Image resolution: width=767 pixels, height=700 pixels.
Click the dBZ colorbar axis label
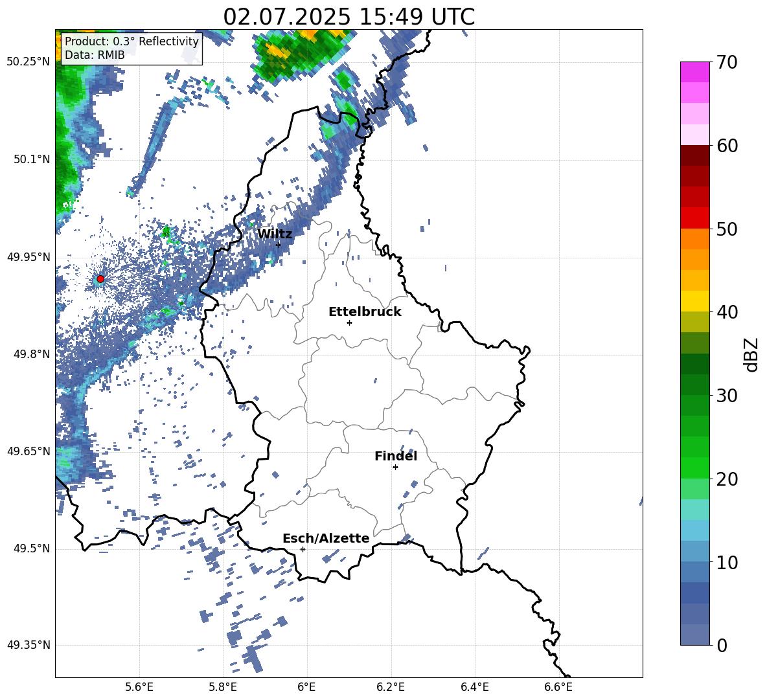(x=752, y=354)
